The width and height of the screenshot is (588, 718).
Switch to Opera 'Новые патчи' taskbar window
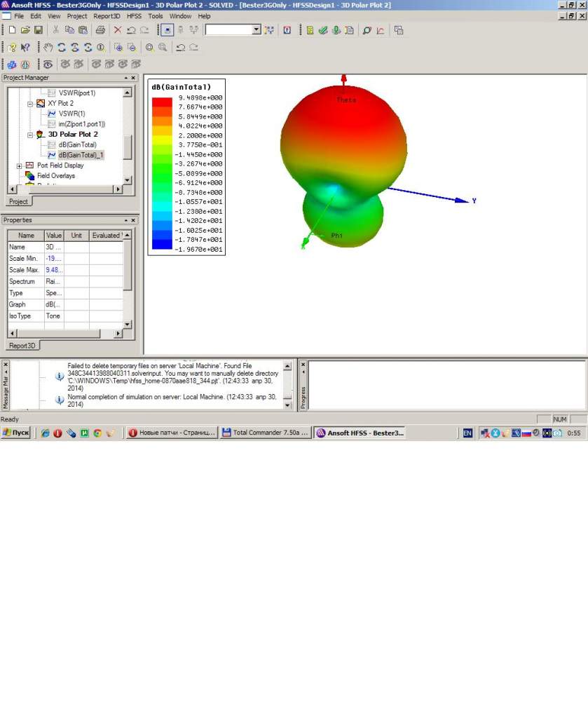[172, 433]
